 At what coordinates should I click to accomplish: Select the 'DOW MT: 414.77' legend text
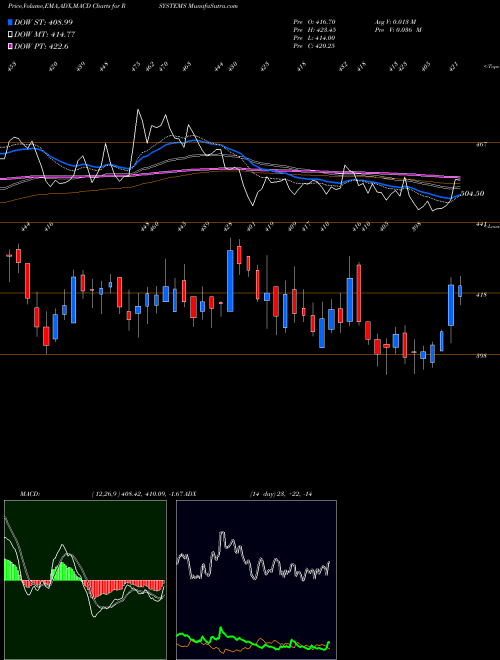tap(45, 35)
